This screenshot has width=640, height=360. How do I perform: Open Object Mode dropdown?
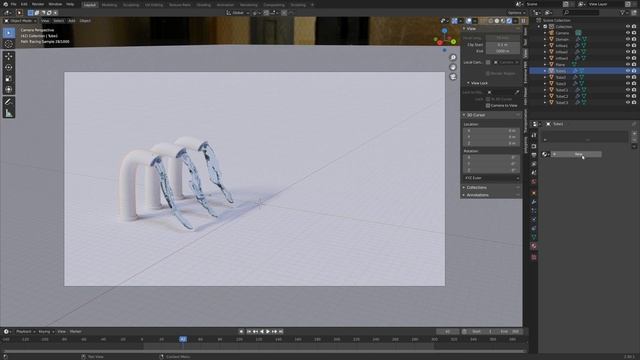click(x=20, y=21)
